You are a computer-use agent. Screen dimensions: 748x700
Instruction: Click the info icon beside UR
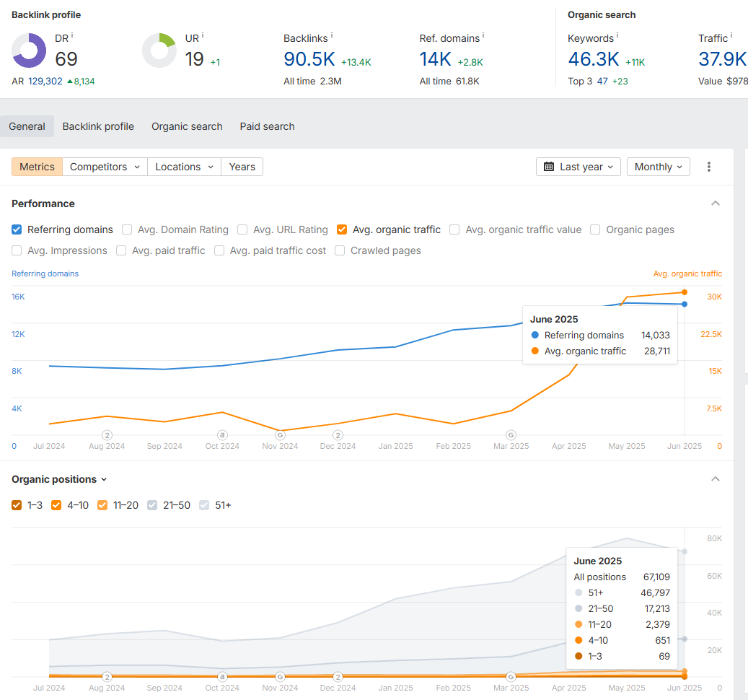click(203, 35)
